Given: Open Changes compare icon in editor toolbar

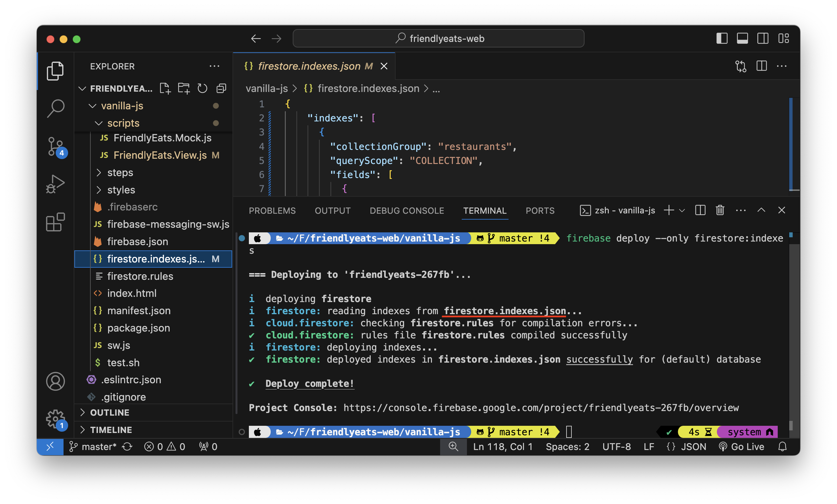Looking at the screenshot, I should coord(740,66).
